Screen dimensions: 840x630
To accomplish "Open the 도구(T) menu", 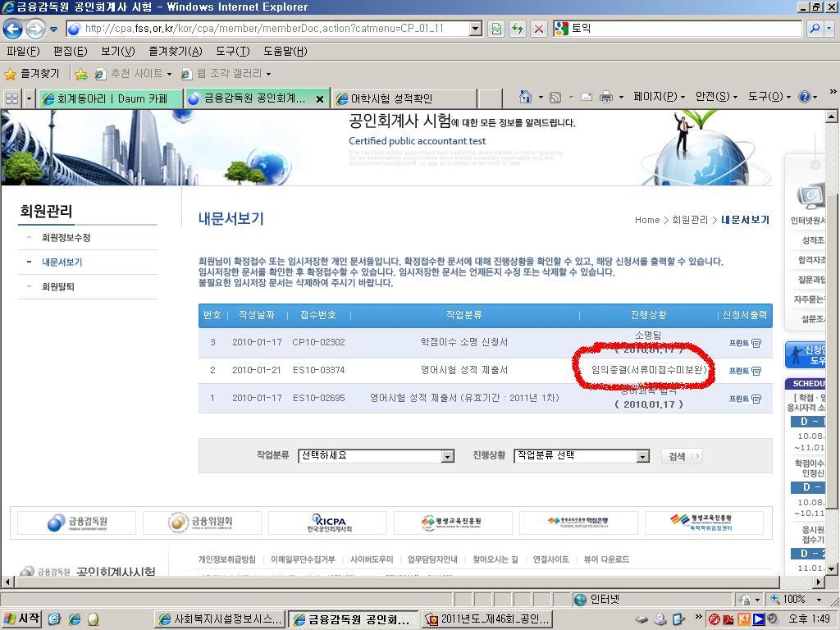I will click(x=233, y=52).
